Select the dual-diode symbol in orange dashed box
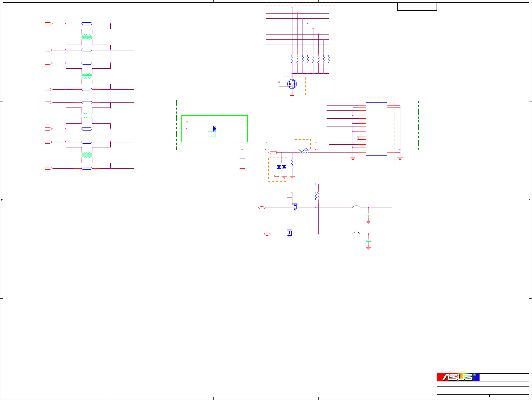 point(282,166)
